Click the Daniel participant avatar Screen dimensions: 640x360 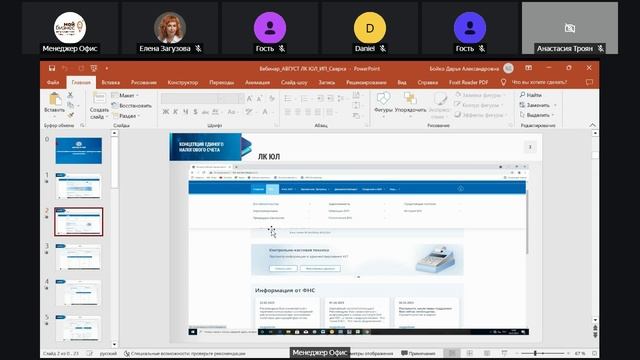(370, 28)
